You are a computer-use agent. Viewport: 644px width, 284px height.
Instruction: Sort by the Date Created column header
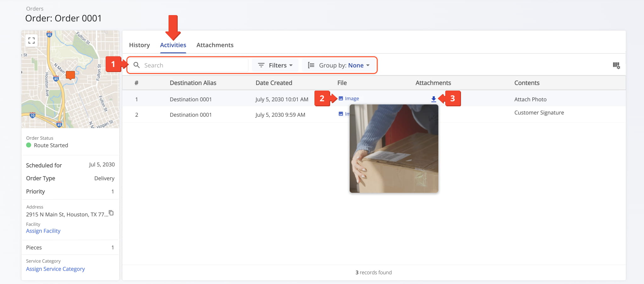[274, 83]
